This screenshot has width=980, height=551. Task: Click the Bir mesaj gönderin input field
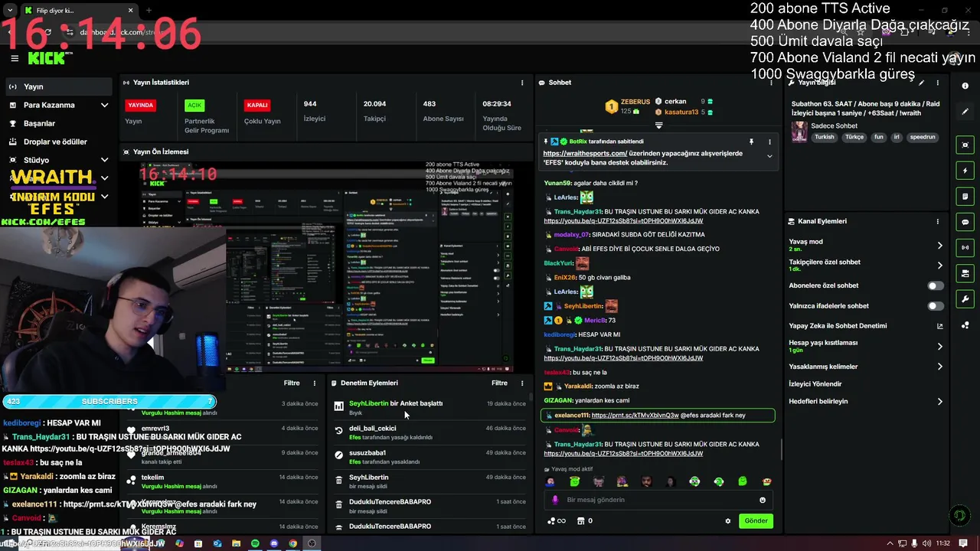click(657, 500)
